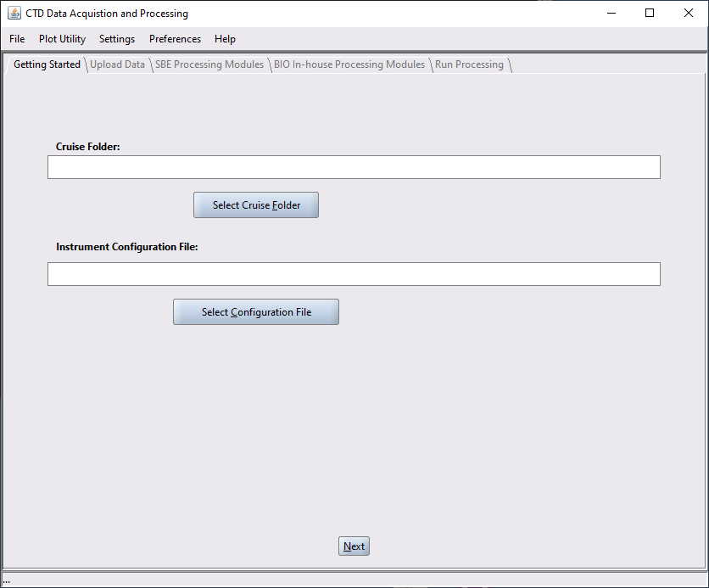Switch to SBE Processing Modules tab
This screenshot has width=709, height=588.
(209, 64)
